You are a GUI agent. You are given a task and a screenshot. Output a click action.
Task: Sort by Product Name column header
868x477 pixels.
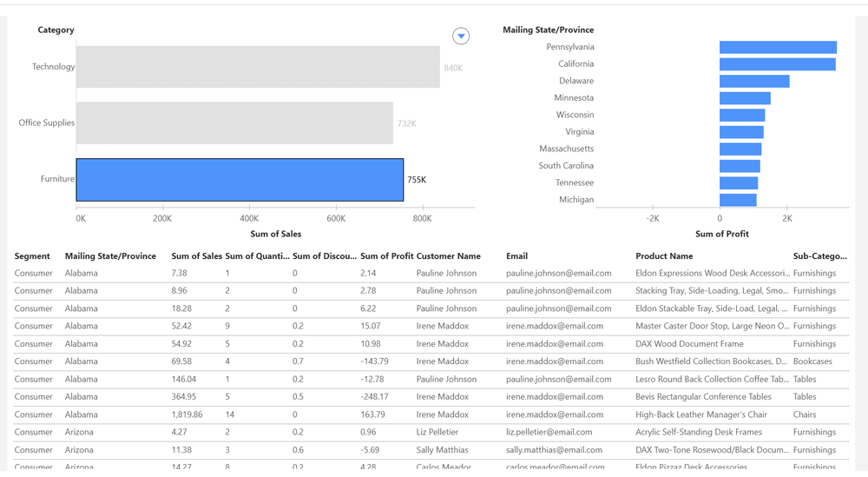pos(664,256)
